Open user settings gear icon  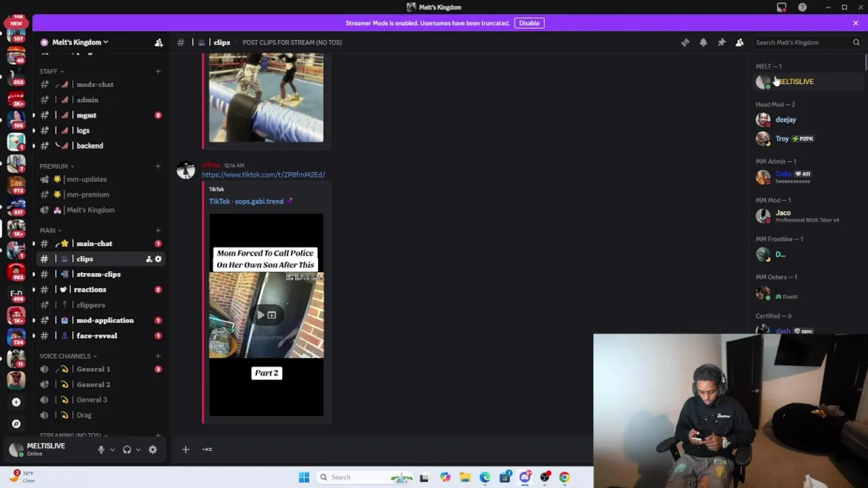(x=153, y=449)
